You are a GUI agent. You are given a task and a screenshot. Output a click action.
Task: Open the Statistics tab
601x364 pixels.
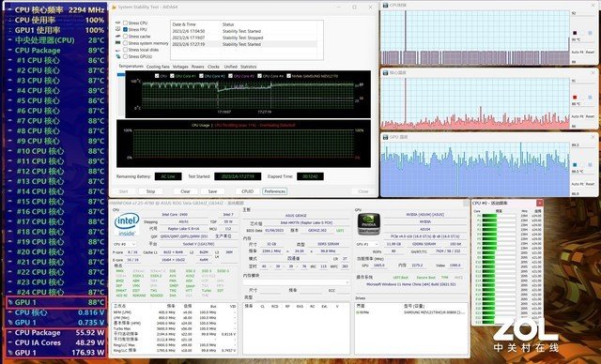248,67
